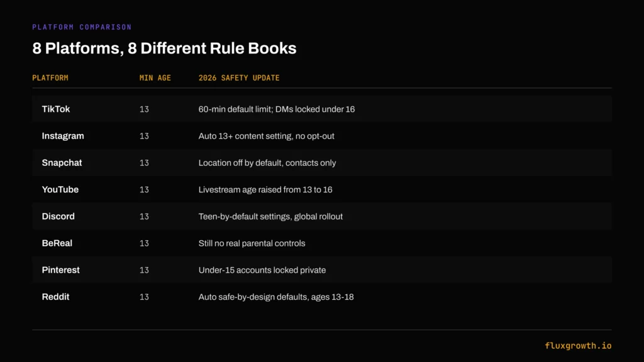The image size is (644, 362).
Task: Click the minimum age 13 for Reddit
Action: pos(144,297)
